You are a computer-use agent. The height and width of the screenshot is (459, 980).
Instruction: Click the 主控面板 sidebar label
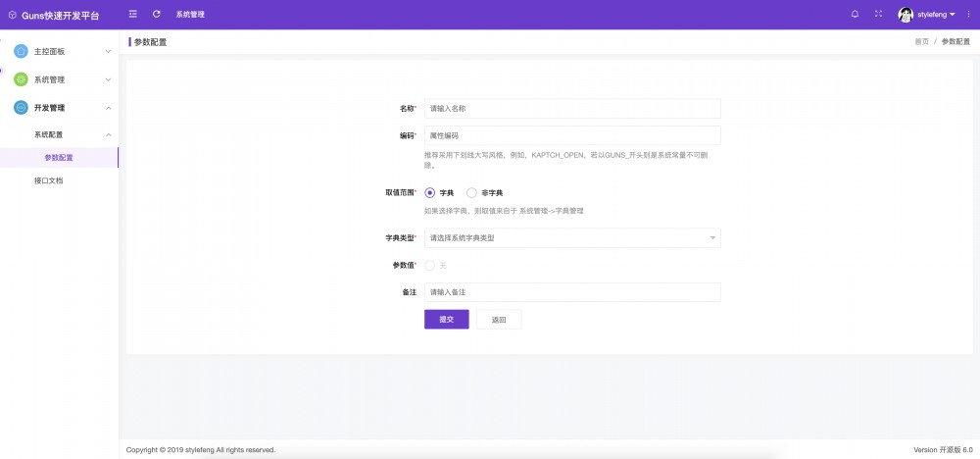49,52
